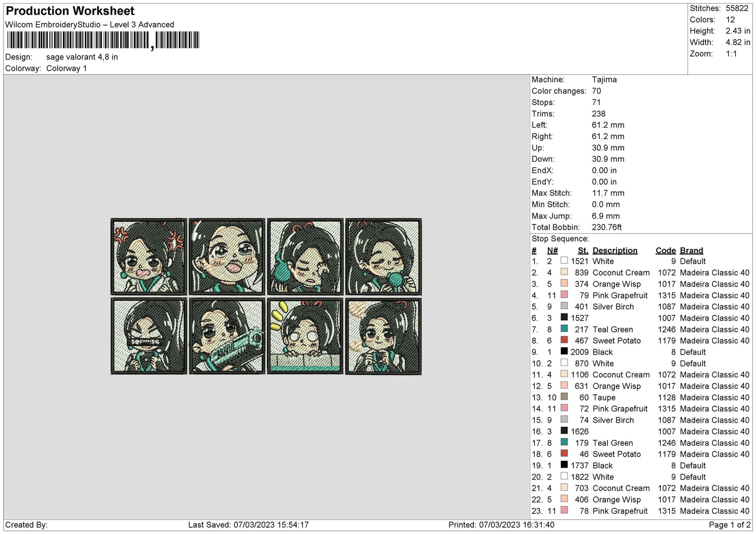This screenshot has height=534, width=756.
Task: Click the sleeping Sage emote with teal orb
Action: pos(305,257)
